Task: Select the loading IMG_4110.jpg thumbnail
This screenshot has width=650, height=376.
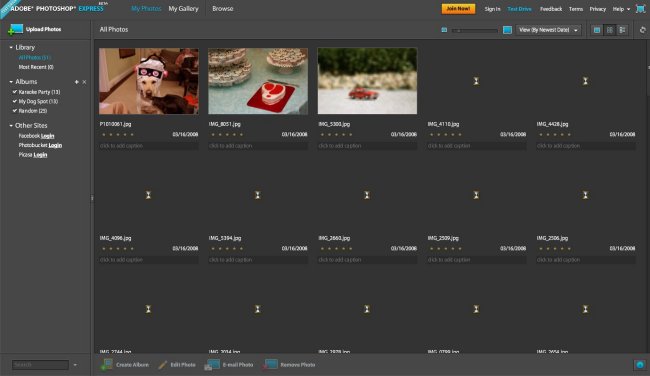Action: pyautogui.click(x=476, y=81)
